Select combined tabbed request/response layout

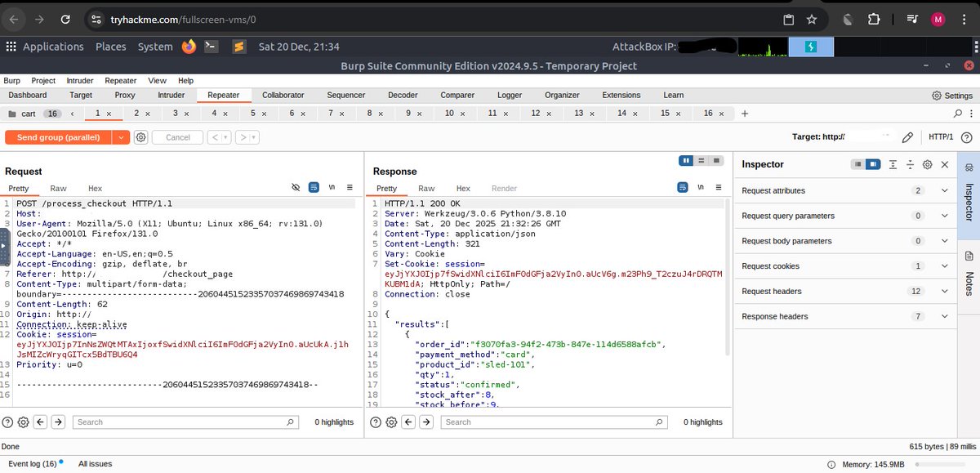coord(716,160)
